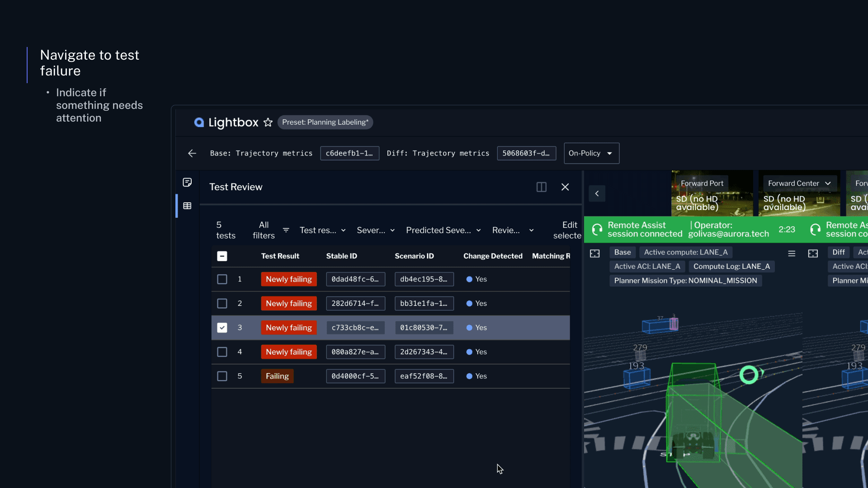Click the Remote Assist session connected banner
868x488 pixels.
[x=693, y=230]
